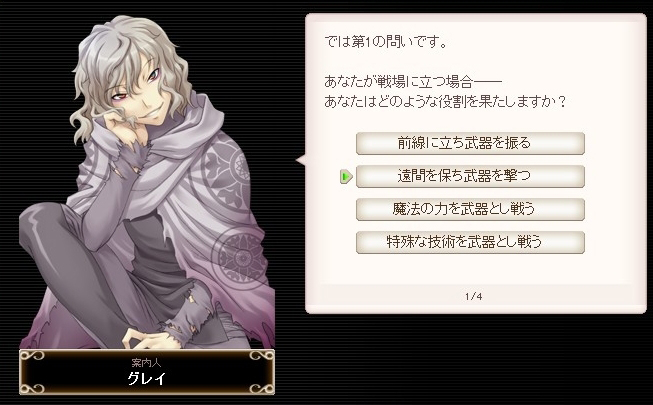
Task: Click the どのような役割を果たしますか question line
Action: click(445, 102)
